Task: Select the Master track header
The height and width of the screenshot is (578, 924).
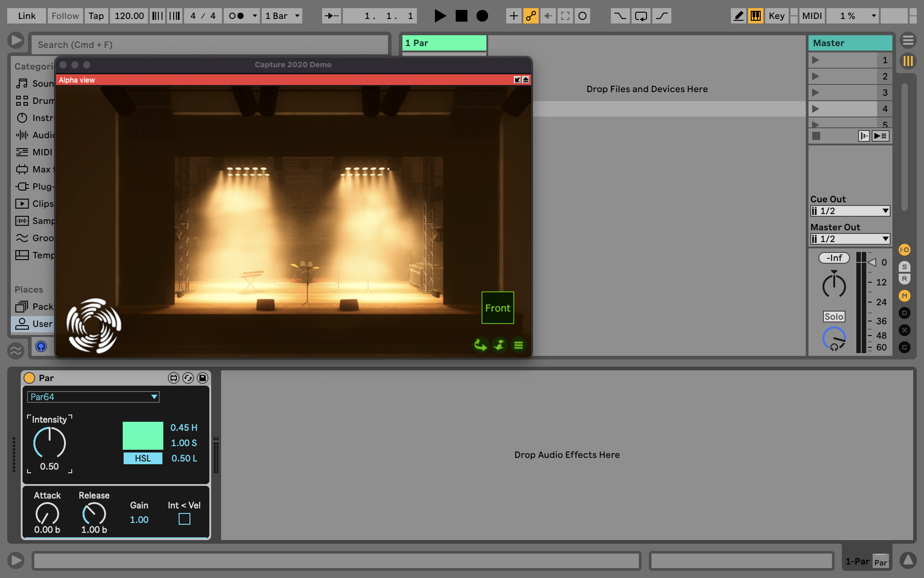Action: coord(850,43)
